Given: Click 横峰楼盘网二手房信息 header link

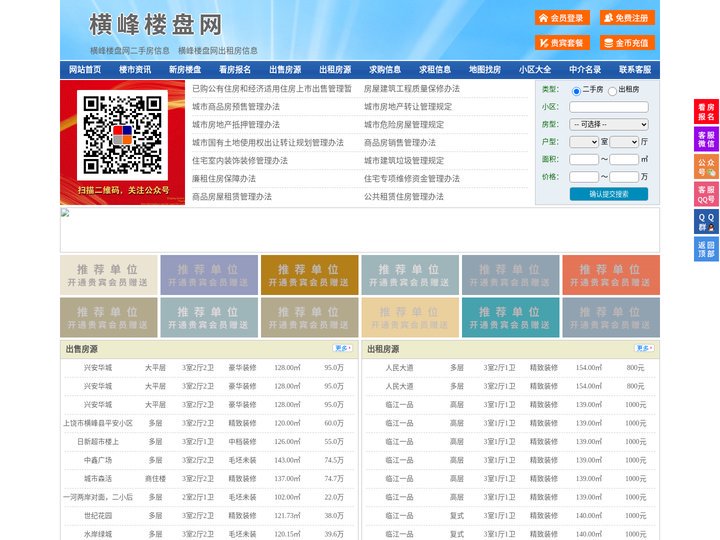Looking at the screenshot, I should tap(130, 51).
